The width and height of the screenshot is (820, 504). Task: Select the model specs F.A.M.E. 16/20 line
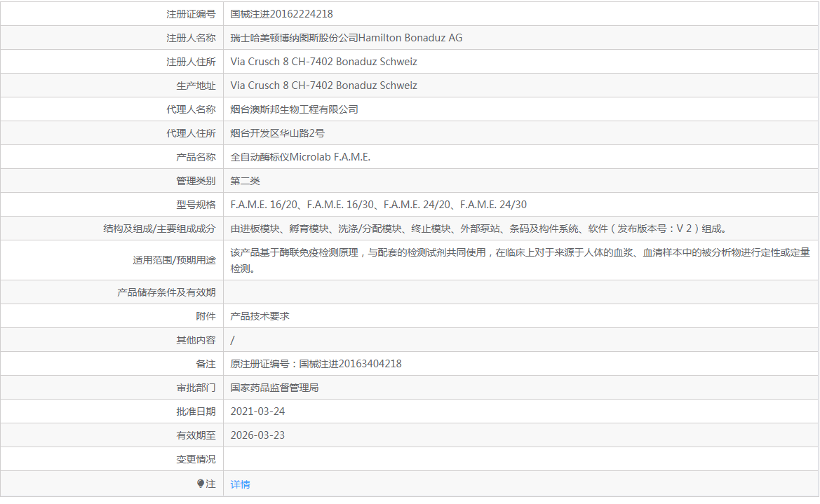point(379,205)
